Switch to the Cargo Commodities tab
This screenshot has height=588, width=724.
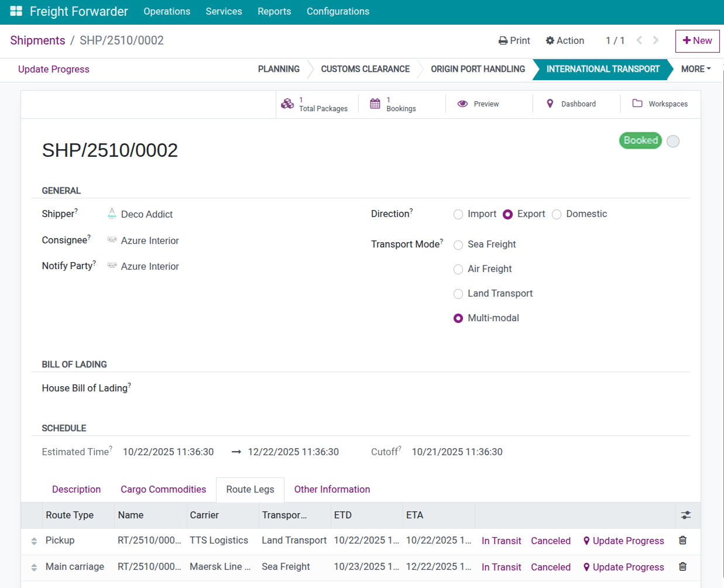[x=163, y=489]
